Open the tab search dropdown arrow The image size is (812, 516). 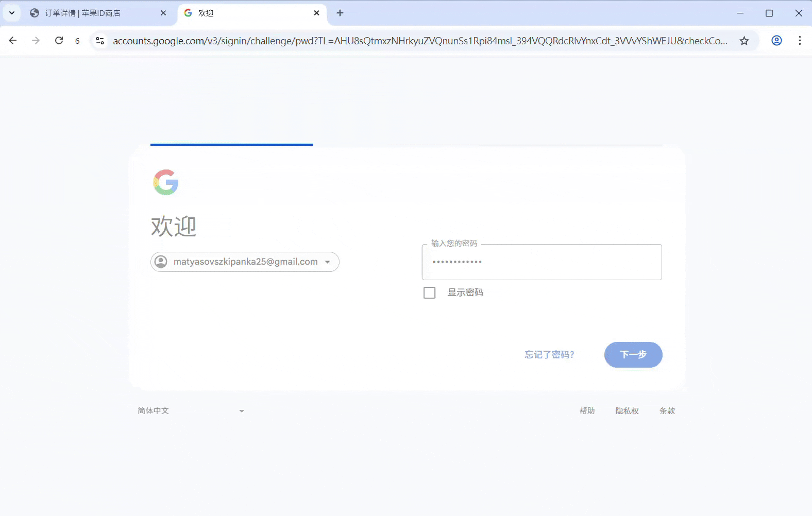(12, 13)
